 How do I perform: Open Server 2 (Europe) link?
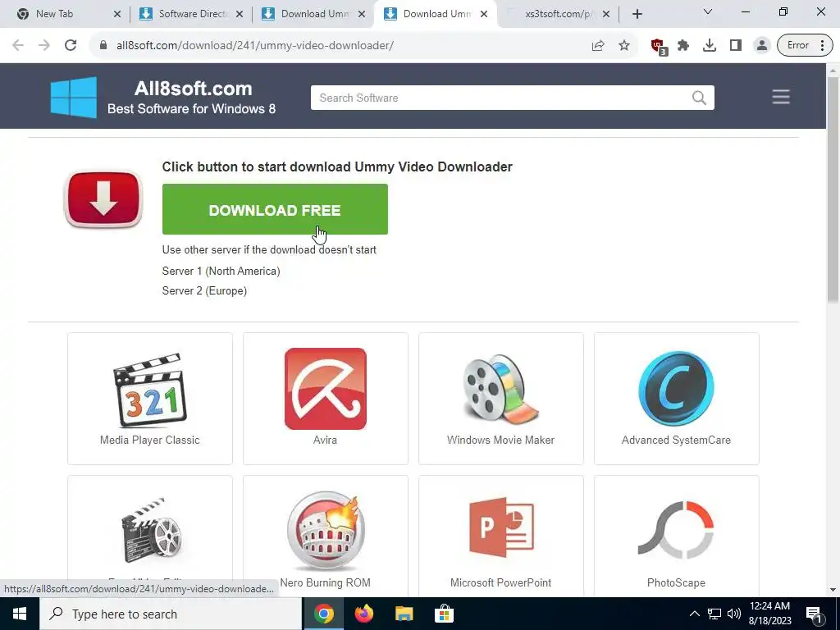click(x=204, y=291)
